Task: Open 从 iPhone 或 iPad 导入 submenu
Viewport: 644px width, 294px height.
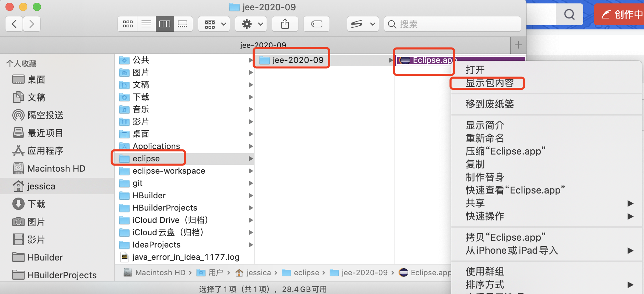Action: (546, 251)
